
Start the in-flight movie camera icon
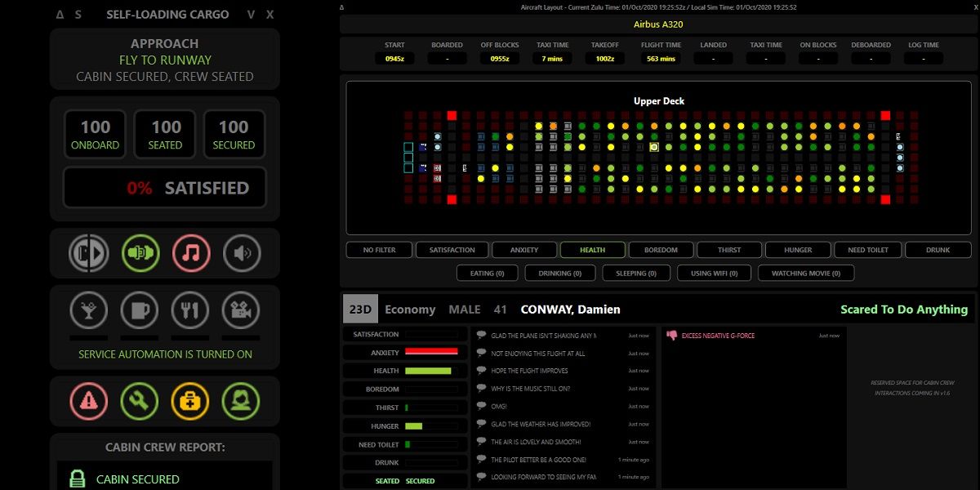tap(241, 310)
